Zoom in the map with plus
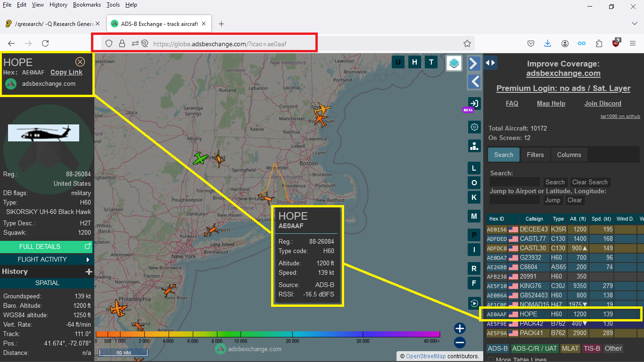This screenshot has height=362, width=644. [x=460, y=329]
